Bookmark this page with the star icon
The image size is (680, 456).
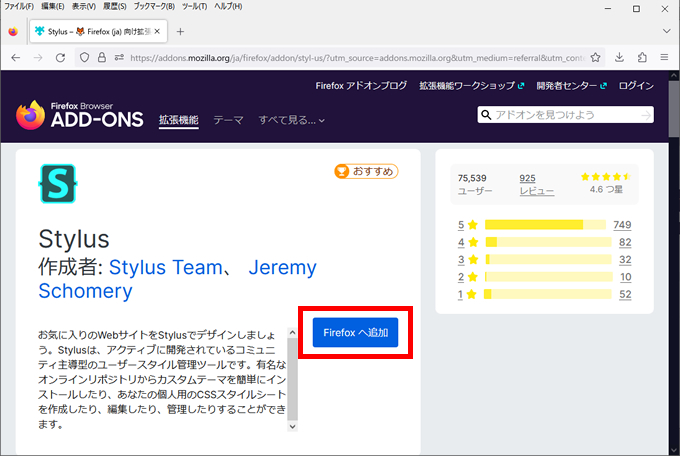[x=595, y=57]
